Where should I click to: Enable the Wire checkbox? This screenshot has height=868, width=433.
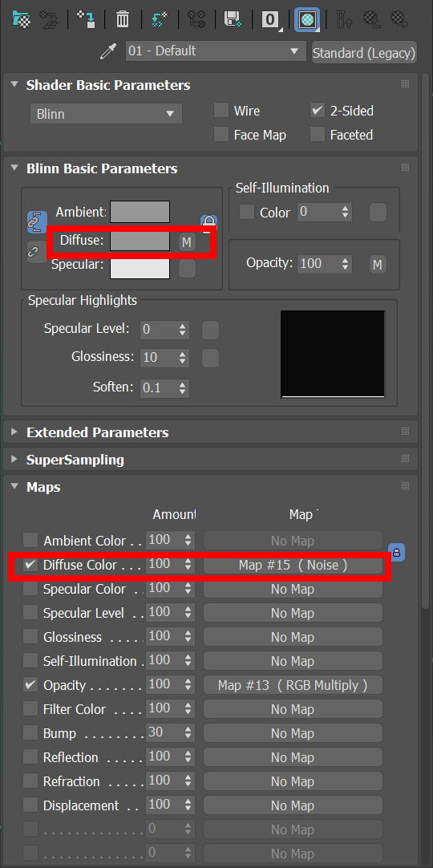point(221,110)
